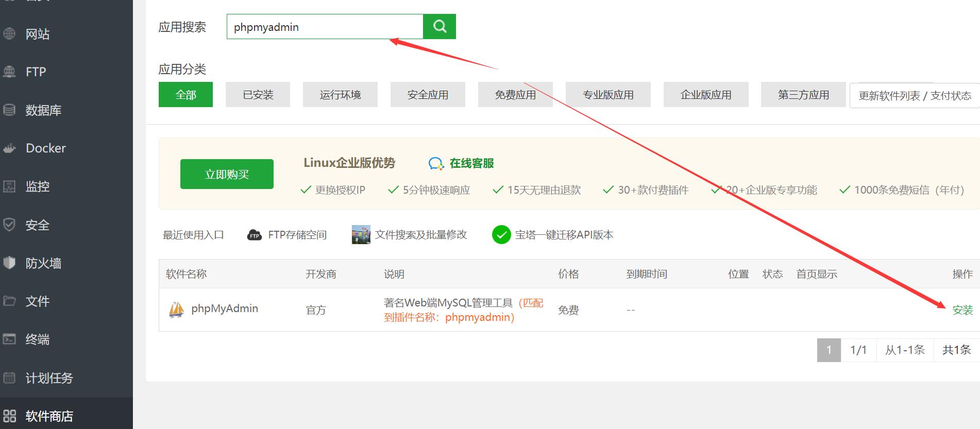Click the 数据库 database icon in sidebar

(9, 110)
